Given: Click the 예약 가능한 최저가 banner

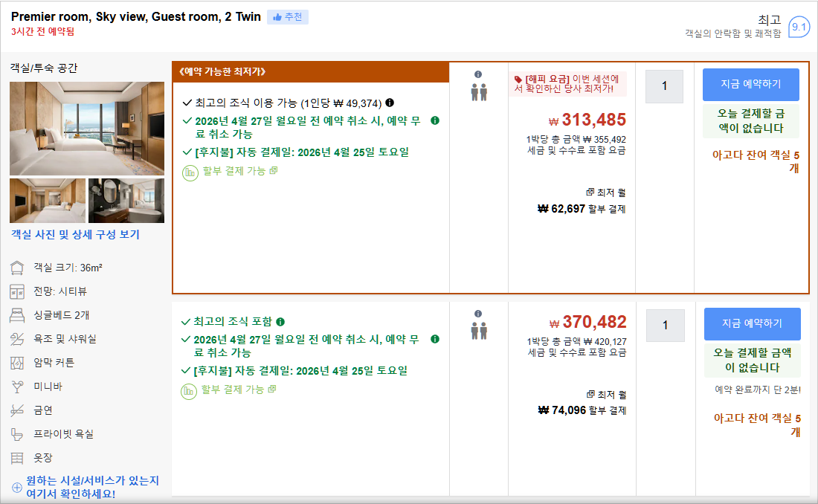Looking at the screenshot, I should tap(310, 72).
